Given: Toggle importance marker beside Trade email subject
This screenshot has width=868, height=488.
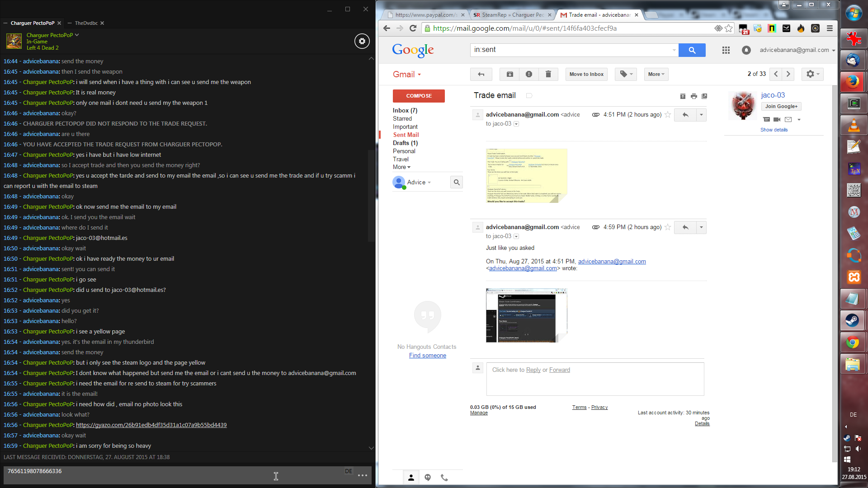Looking at the screenshot, I should [529, 96].
